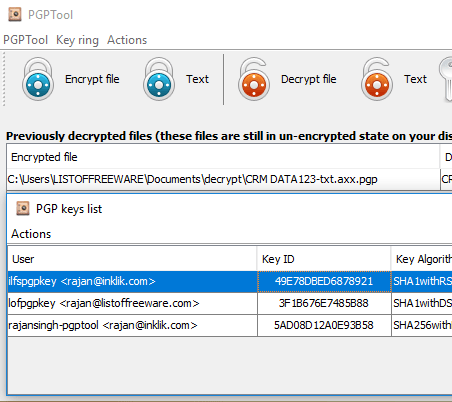Open the PGPTool menu
Screen dimensions: 452x402
tap(25, 40)
